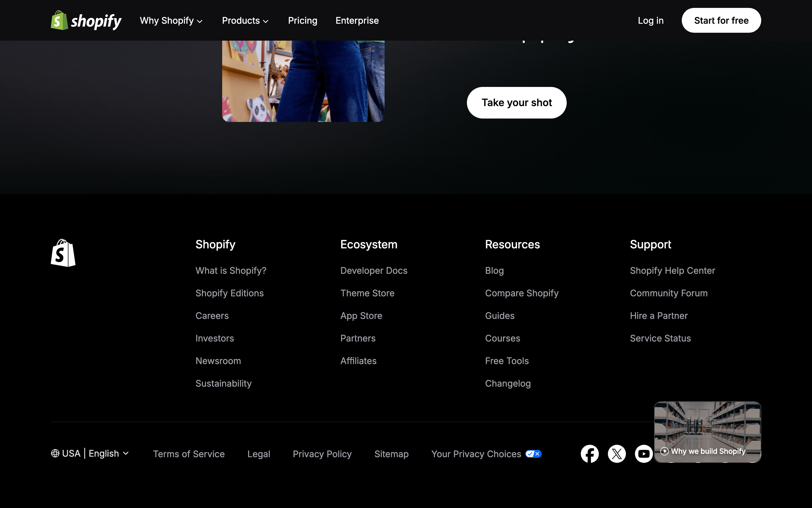Open the Hire a Partner link

pyautogui.click(x=659, y=316)
